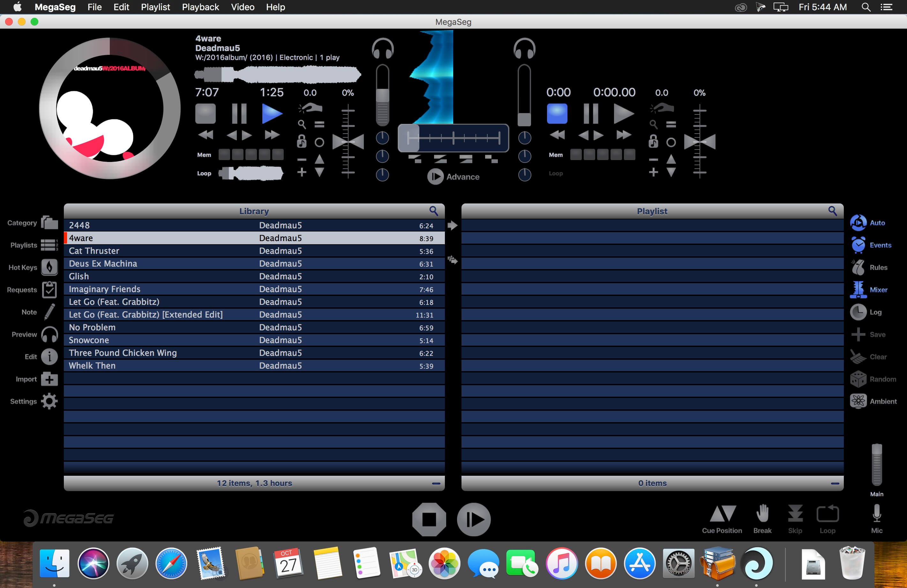Open the Playback menu
Screen dimensions: 907x588
[200, 7]
